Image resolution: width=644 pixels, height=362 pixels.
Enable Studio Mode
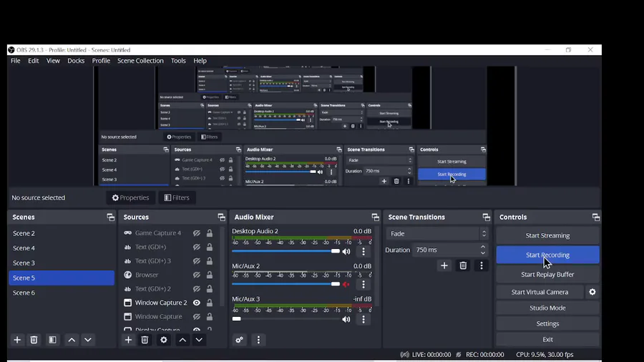coord(547,308)
